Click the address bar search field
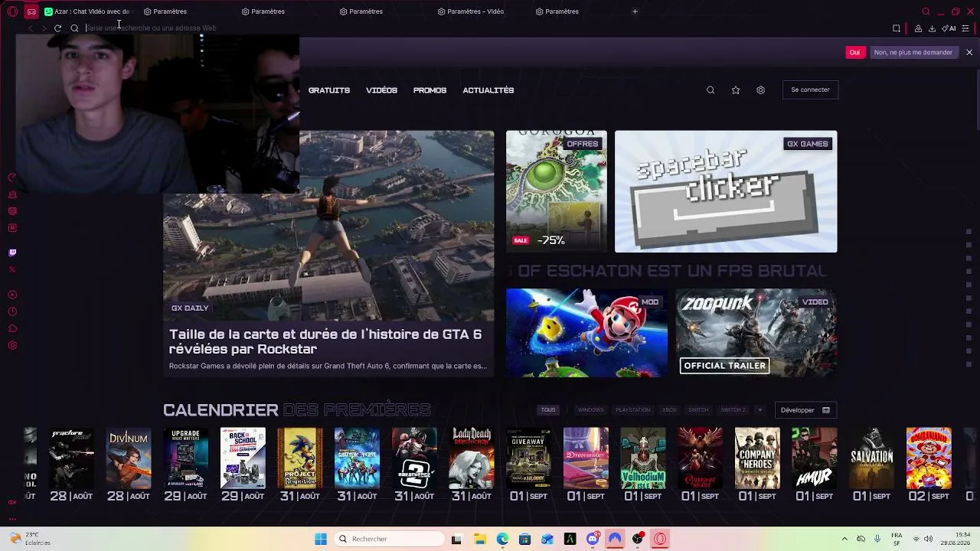 (x=482, y=28)
